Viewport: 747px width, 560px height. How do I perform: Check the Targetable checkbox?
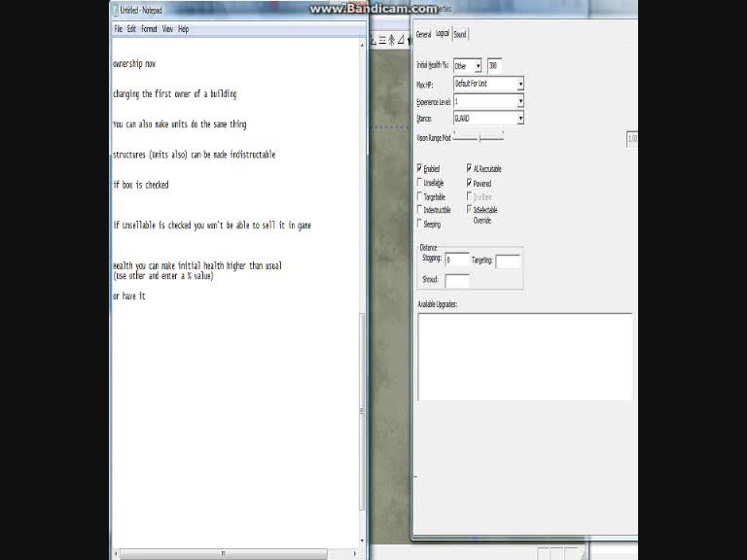pyautogui.click(x=420, y=196)
